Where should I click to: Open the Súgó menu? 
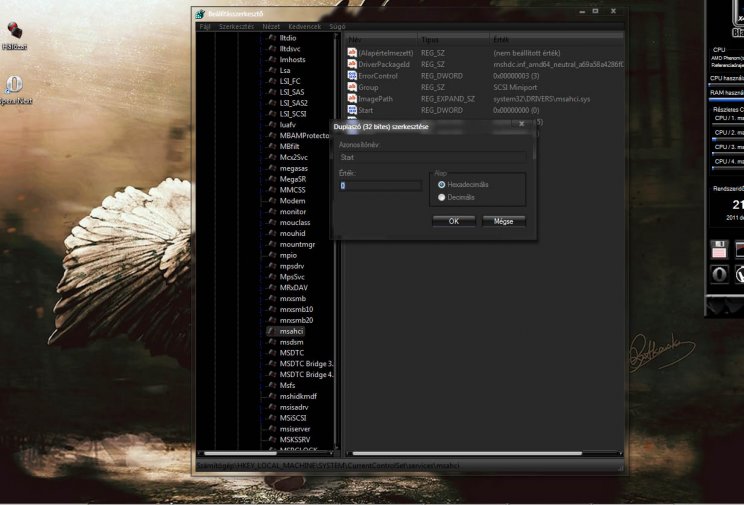click(337, 27)
